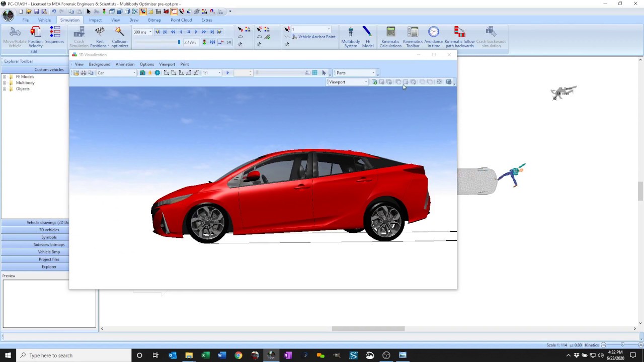644x362 pixels.
Task: Switch to the Extras ribbon tab
Action: (207, 20)
